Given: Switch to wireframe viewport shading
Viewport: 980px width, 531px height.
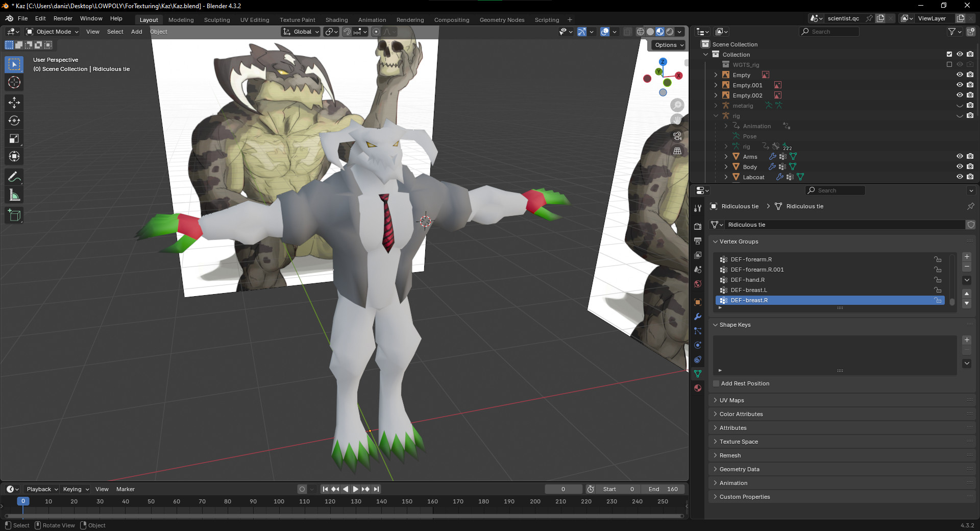Looking at the screenshot, I should pos(640,32).
